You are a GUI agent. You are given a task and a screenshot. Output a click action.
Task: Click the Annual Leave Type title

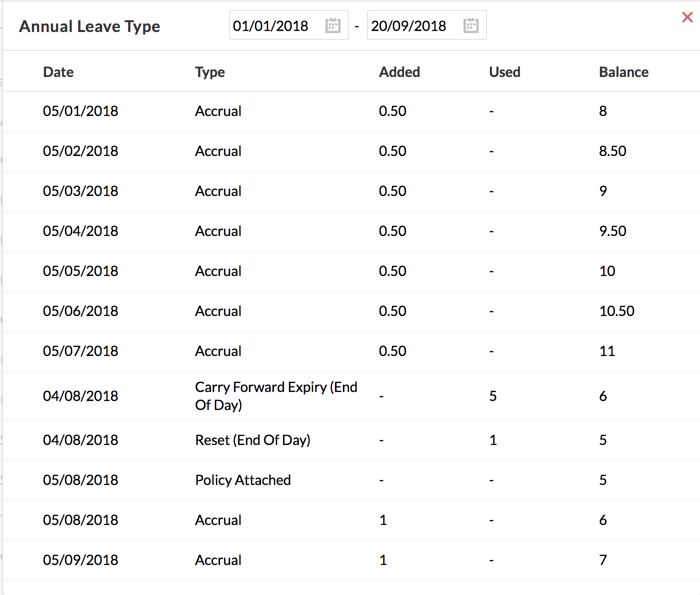coord(90,26)
